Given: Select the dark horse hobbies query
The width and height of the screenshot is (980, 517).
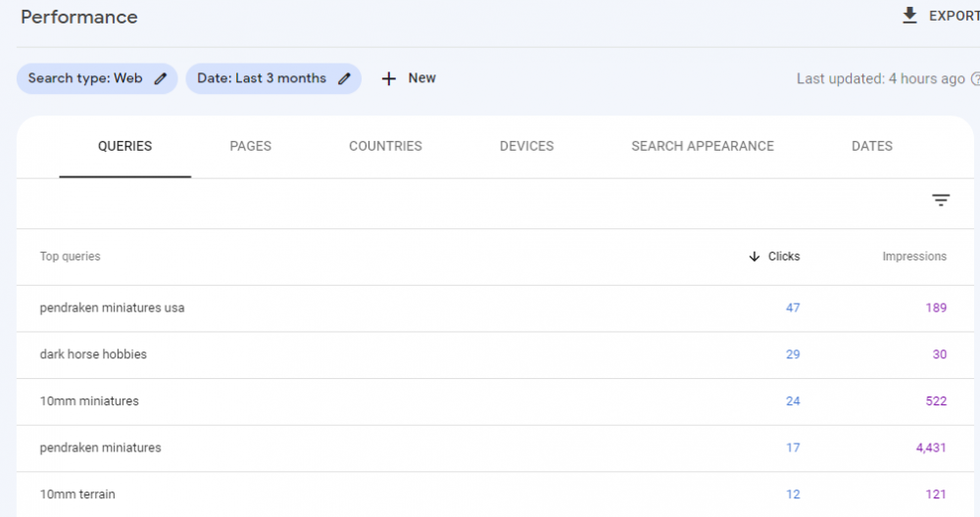Looking at the screenshot, I should [x=93, y=354].
